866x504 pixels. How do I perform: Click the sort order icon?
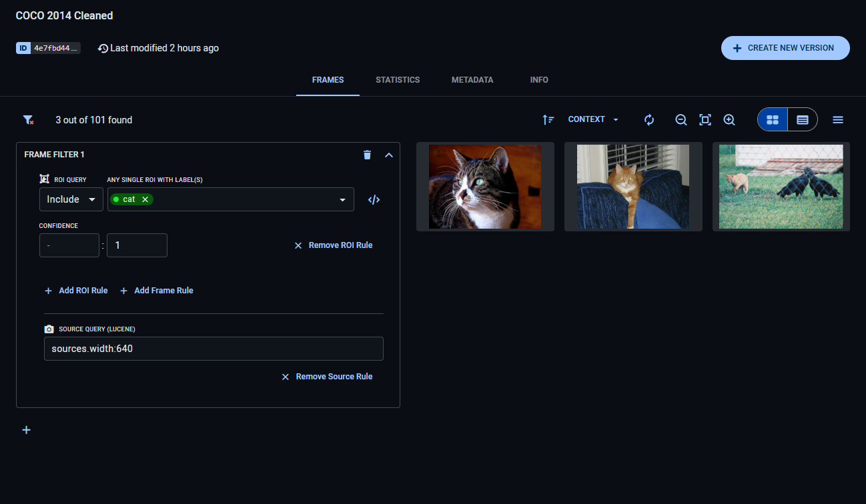point(548,120)
